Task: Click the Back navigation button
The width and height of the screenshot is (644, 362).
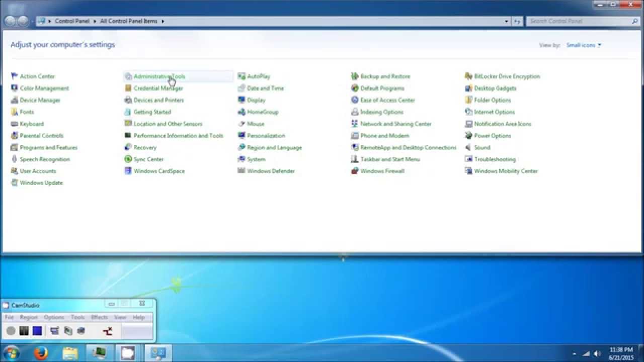Action: point(10,21)
